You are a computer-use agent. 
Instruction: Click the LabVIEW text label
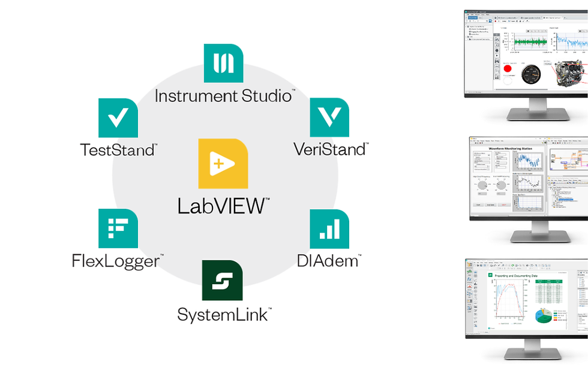pos(223,206)
